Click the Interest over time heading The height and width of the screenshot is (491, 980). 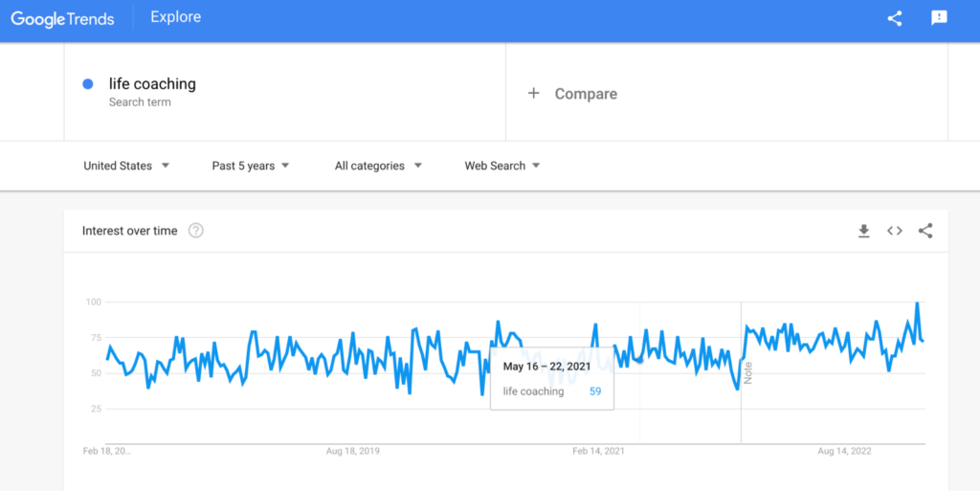[130, 231]
